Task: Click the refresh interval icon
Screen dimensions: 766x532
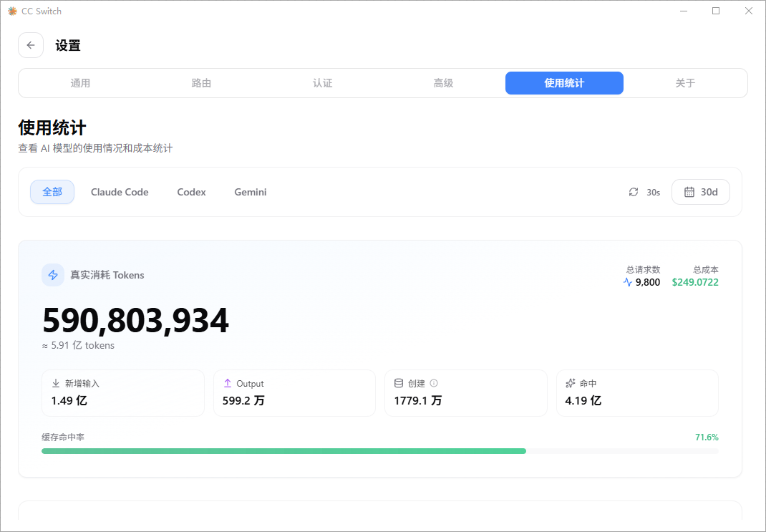Action: (634, 192)
